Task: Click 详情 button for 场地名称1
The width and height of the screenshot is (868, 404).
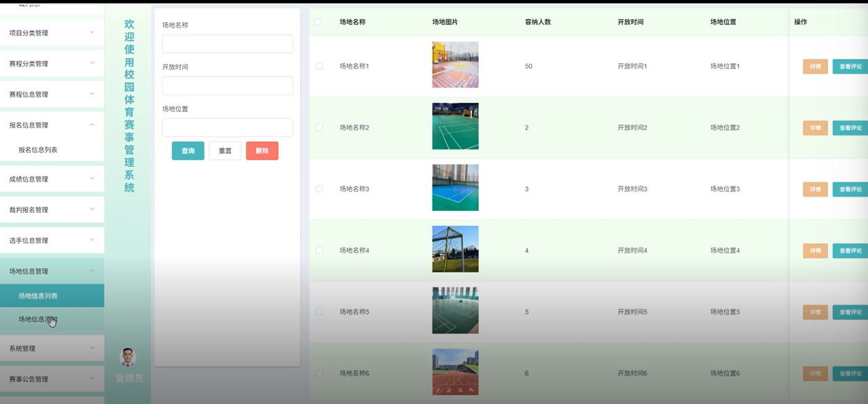Action: [815, 66]
